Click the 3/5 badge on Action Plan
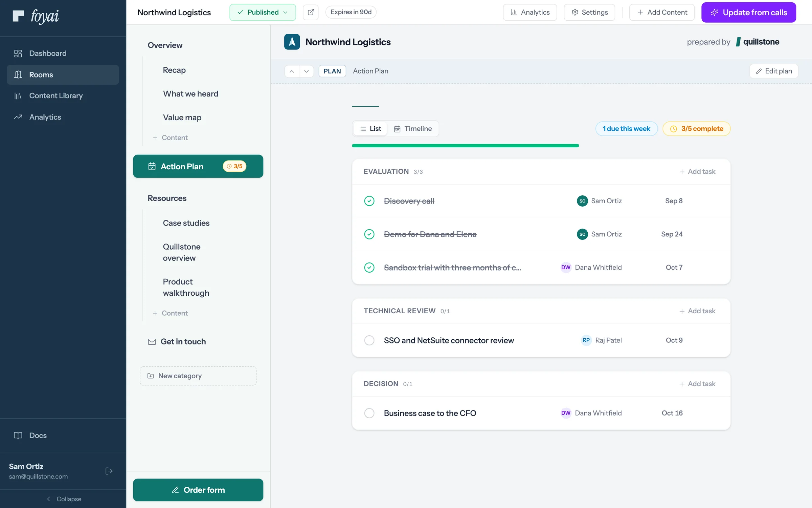812x508 pixels. click(234, 166)
